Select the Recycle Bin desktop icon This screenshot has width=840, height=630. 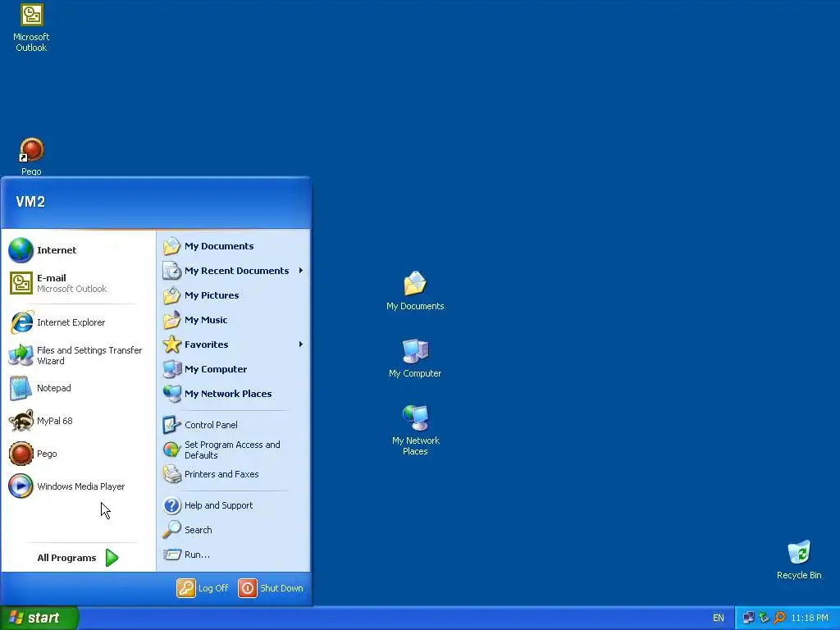[x=799, y=553]
